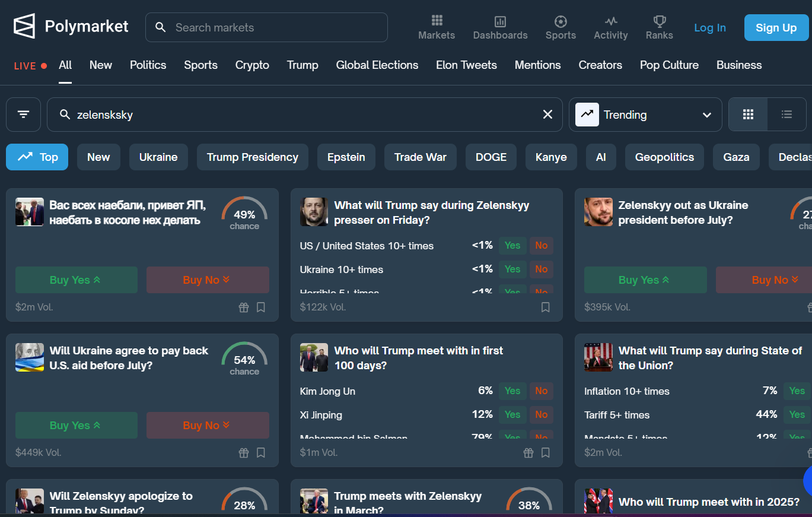Buy No on the 49% chance market
This screenshot has width=812, height=517.
(x=208, y=280)
